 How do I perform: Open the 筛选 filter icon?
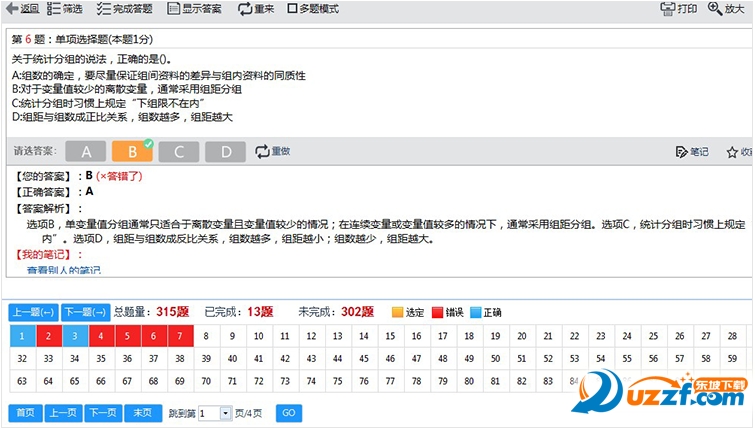(x=53, y=9)
